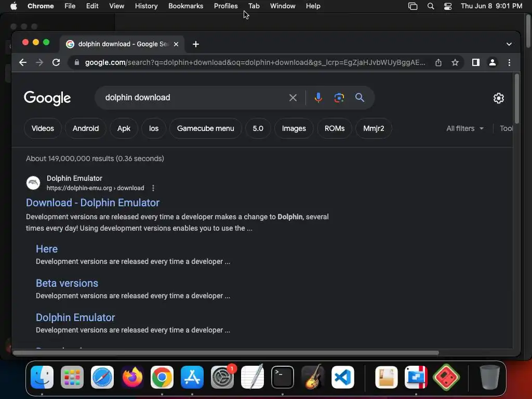The height and width of the screenshot is (399, 532).
Task: Open the Trash in the Dock
Action: coord(489,377)
